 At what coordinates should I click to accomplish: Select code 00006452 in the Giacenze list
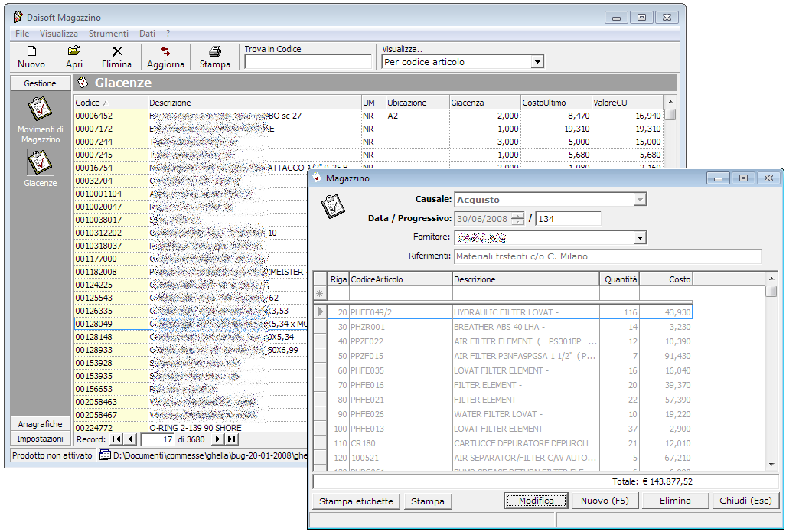tap(111, 116)
